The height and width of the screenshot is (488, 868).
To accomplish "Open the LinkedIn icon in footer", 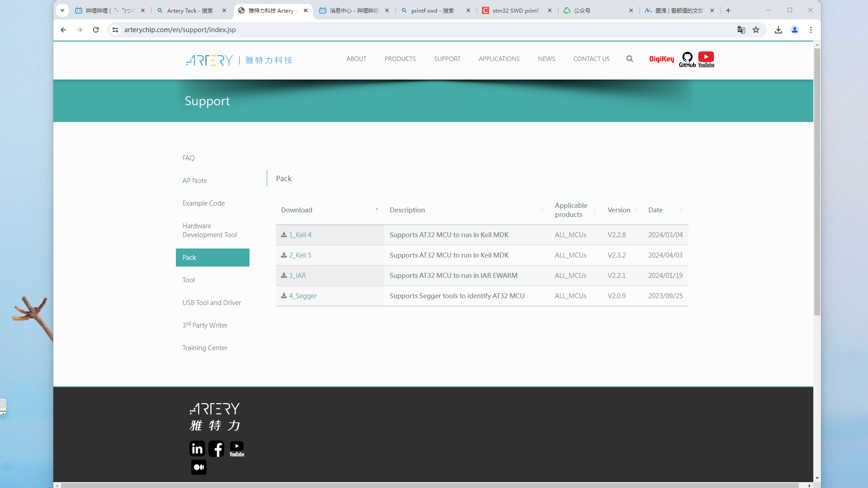I will tap(197, 449).
